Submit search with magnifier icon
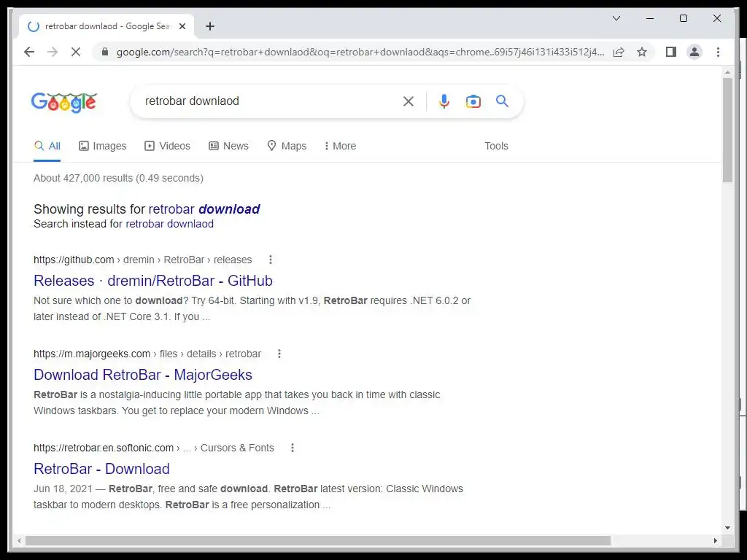 (502, 101)
